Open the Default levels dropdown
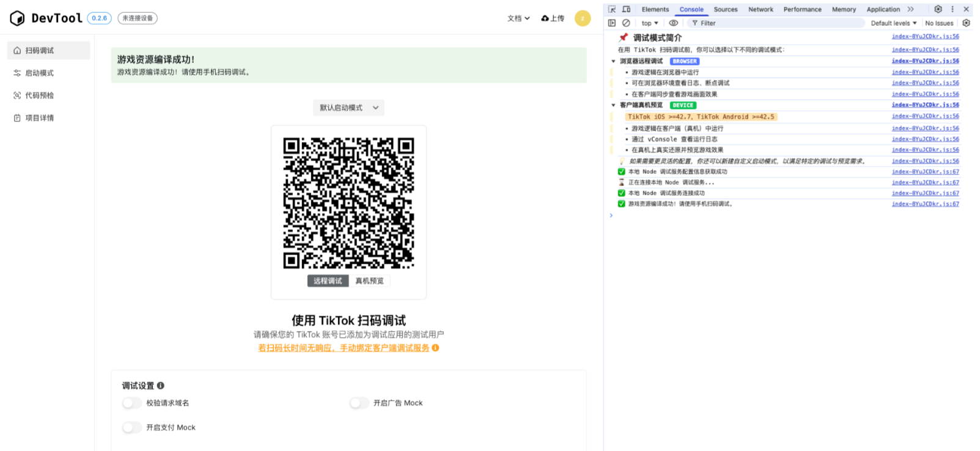 893,23
